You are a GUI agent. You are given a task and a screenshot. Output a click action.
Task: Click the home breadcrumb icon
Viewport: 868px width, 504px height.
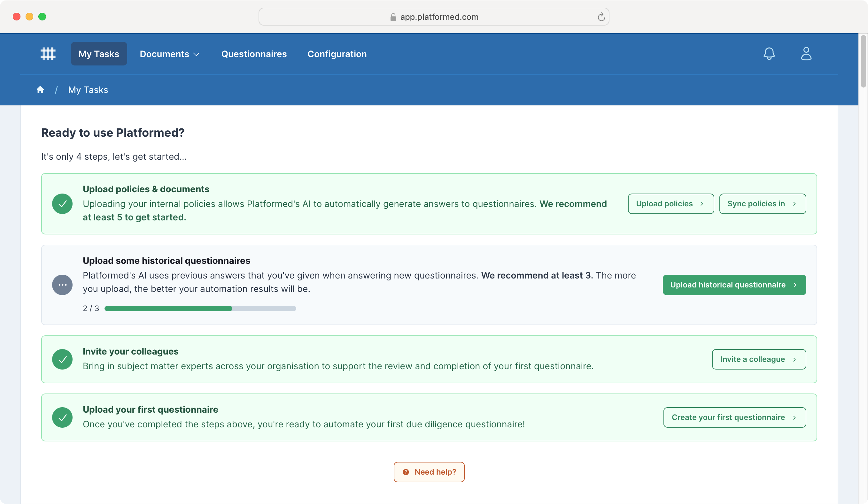[40, 89]
